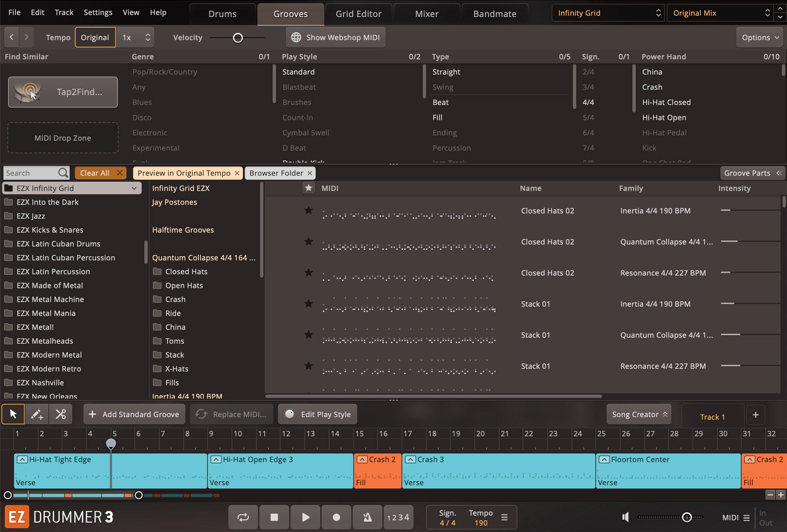Activate the scissors cut tool
This screenshot has width=787, height=532.
pyautogui.click(x=61, y=414)
